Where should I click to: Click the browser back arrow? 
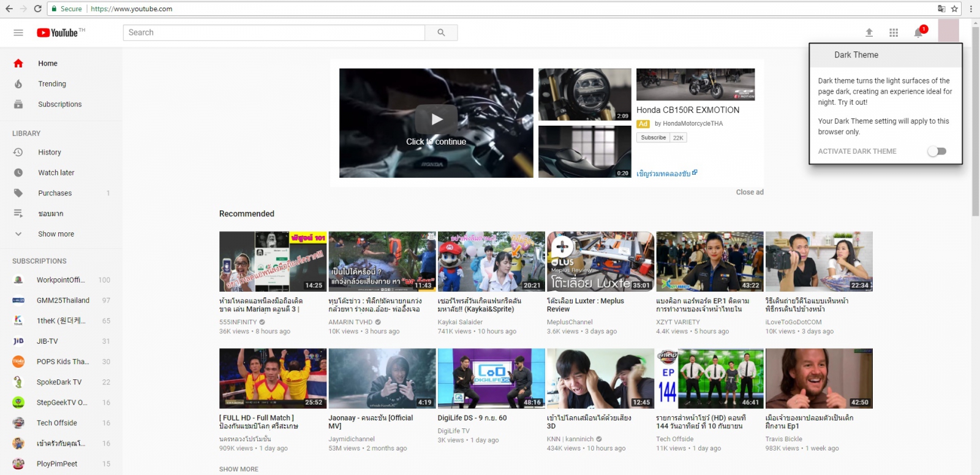(x=9, y=9)
